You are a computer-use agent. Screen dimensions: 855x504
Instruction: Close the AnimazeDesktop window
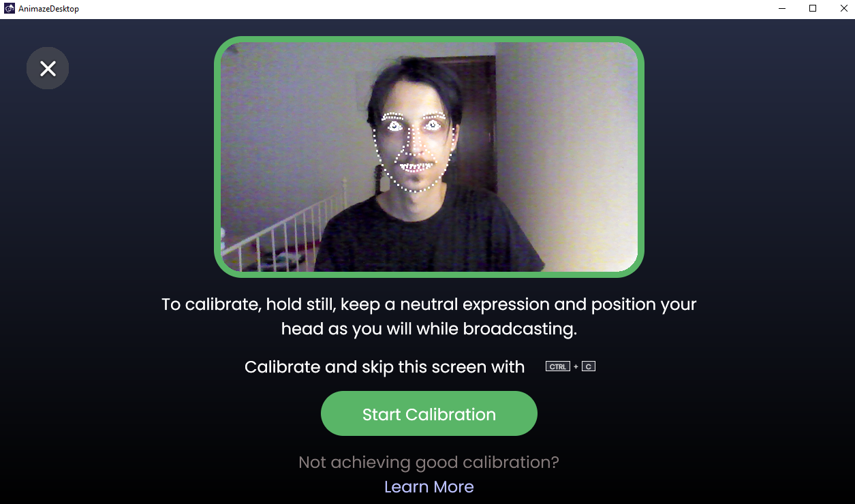tap(843, 9)
